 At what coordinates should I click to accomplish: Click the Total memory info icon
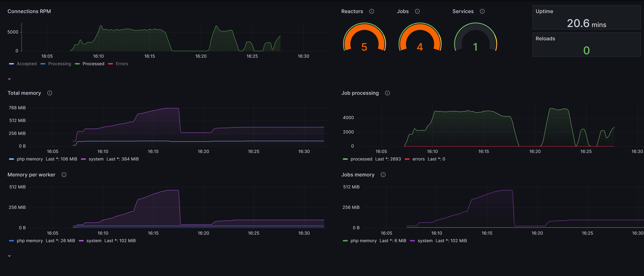49,93
